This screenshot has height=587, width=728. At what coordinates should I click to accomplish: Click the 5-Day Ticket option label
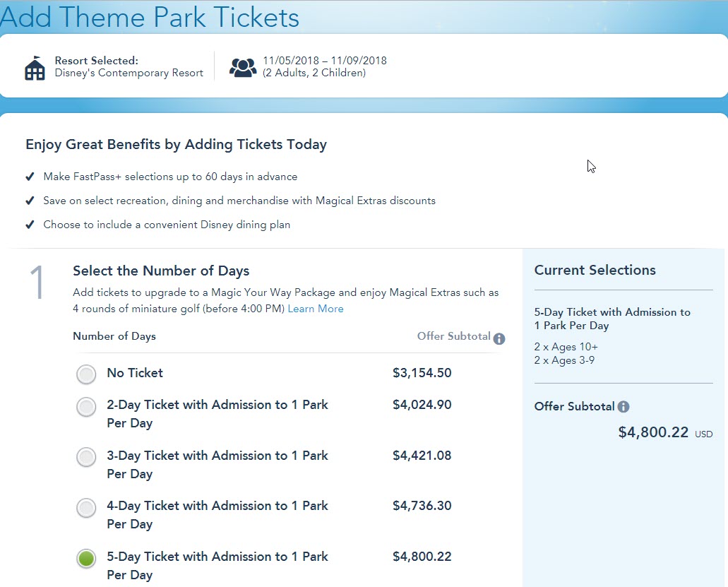point(217,566)
